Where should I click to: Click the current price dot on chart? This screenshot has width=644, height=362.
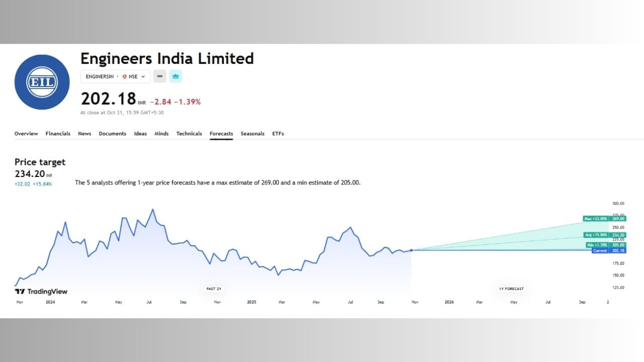tap(411, 250)
